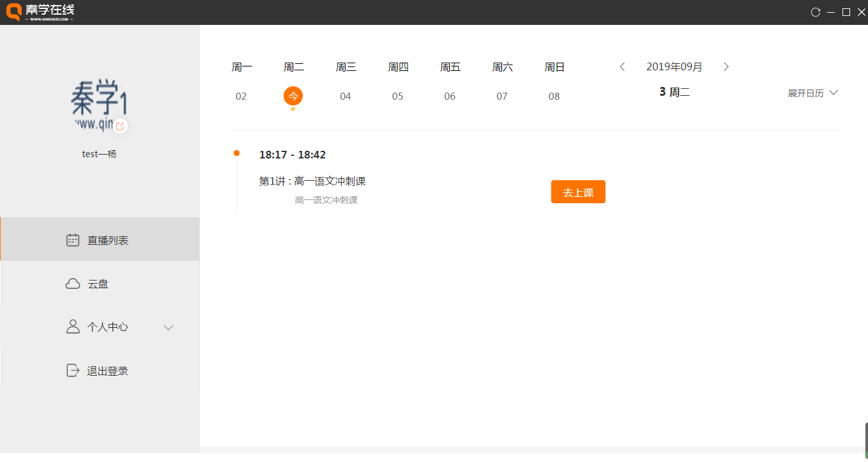
Task: Click the edit avatar icon on profile picture
Action: pyautogui.click(x=120, y=126)
